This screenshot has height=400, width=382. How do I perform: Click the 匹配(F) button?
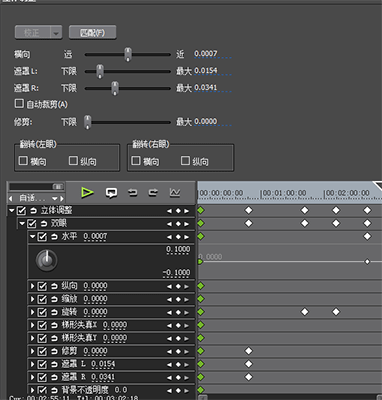click(92, 33)
